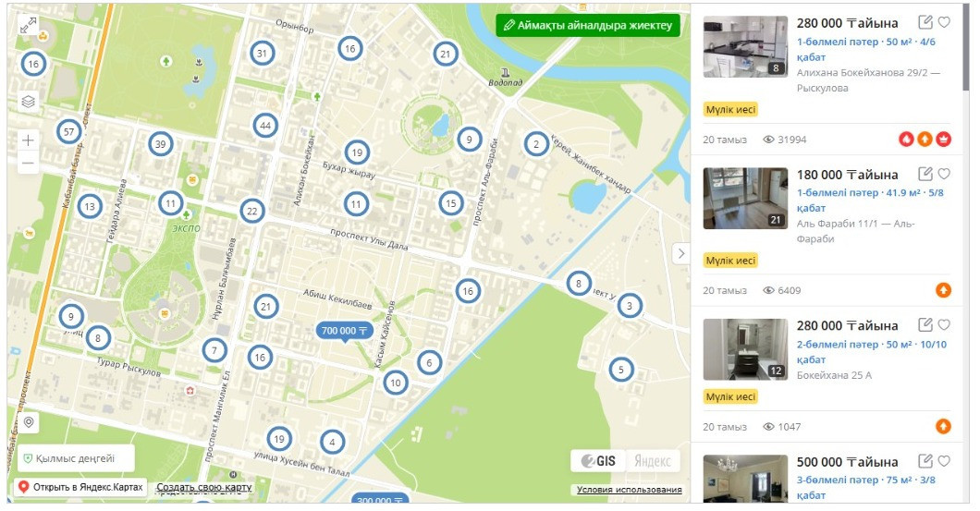The image size is (980, 511).
Task: Open the Условия использования link
Action: pos(629,490)
